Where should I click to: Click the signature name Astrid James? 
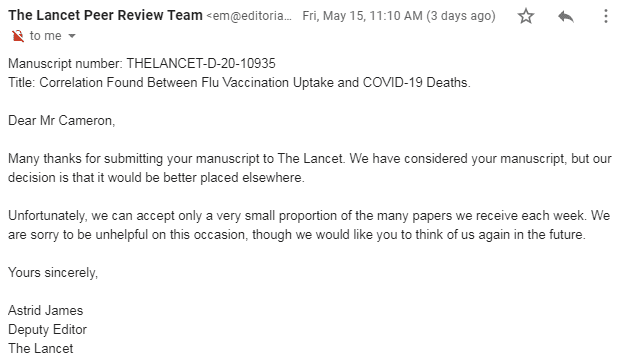pyautogui.click(x=46, y=311)
